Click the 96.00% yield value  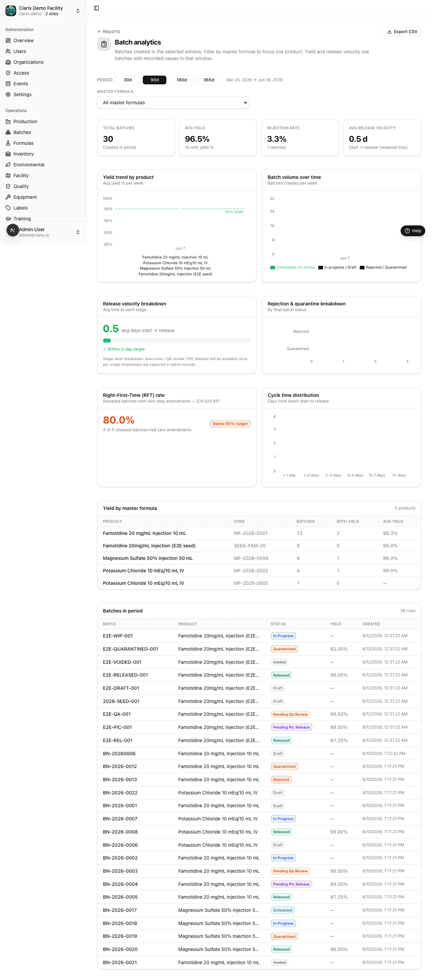339,949
